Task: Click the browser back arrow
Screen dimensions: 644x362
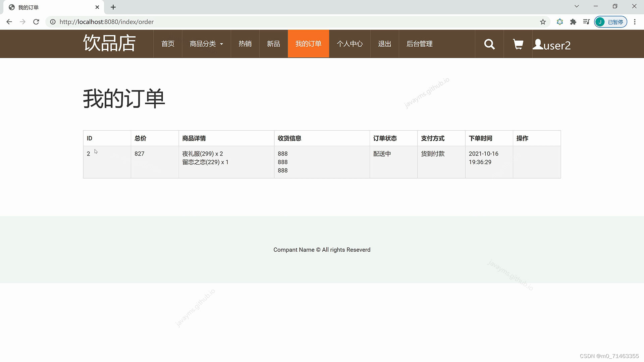Action: 9,22
